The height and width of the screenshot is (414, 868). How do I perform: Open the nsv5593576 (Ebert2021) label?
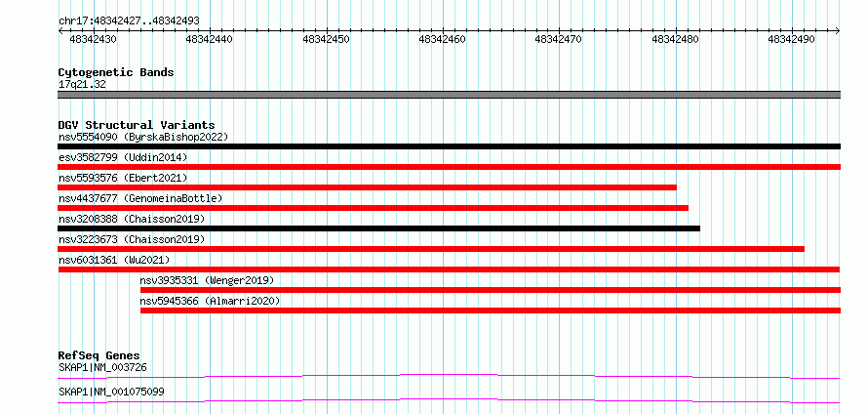[123, 178]
